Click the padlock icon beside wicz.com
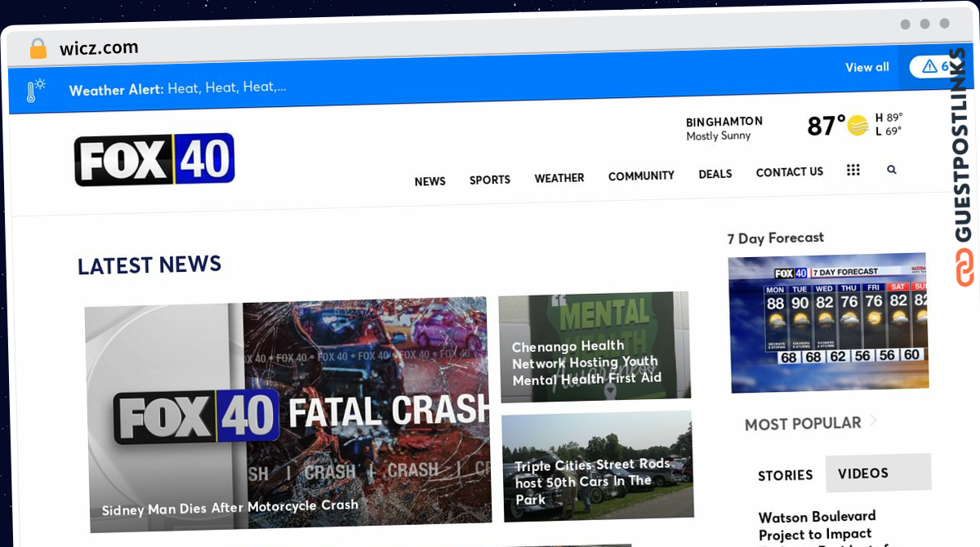 click(38, 48)
